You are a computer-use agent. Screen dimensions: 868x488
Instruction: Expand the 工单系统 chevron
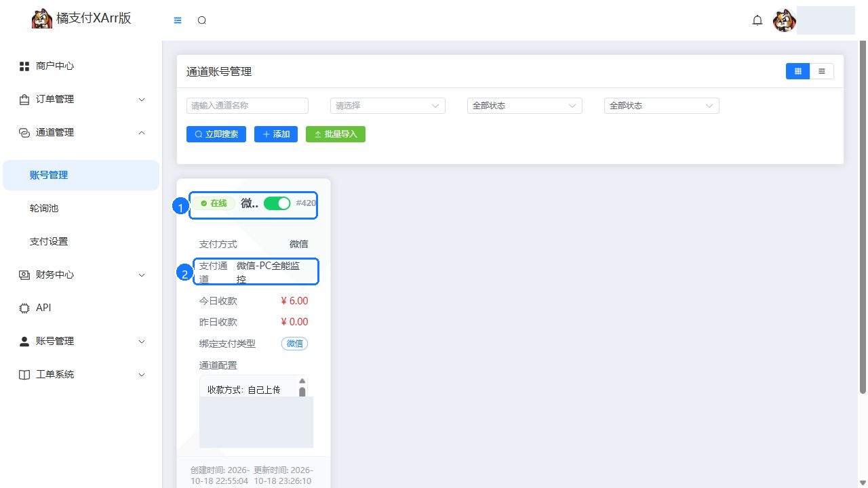tap(142, 375)
